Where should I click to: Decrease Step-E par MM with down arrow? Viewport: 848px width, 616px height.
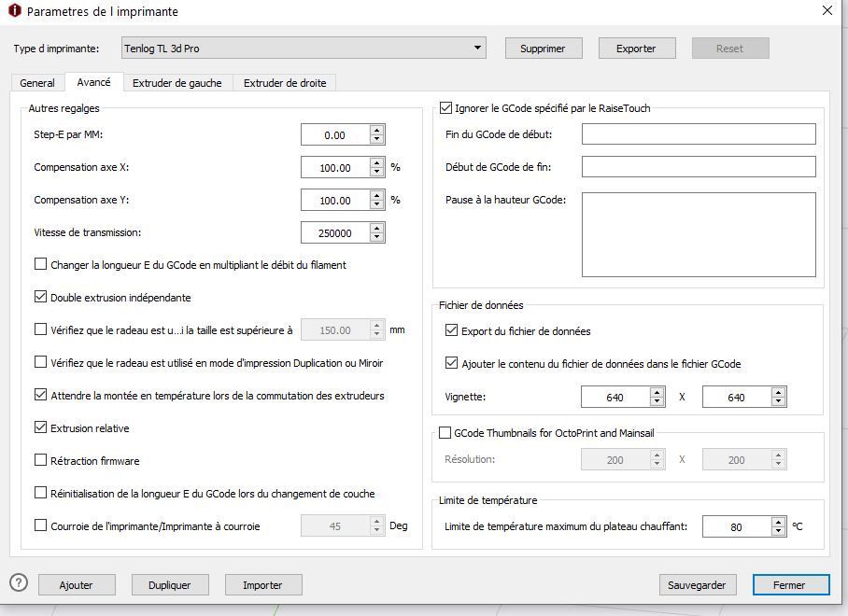pyautogui.click(x=377, y=139)
